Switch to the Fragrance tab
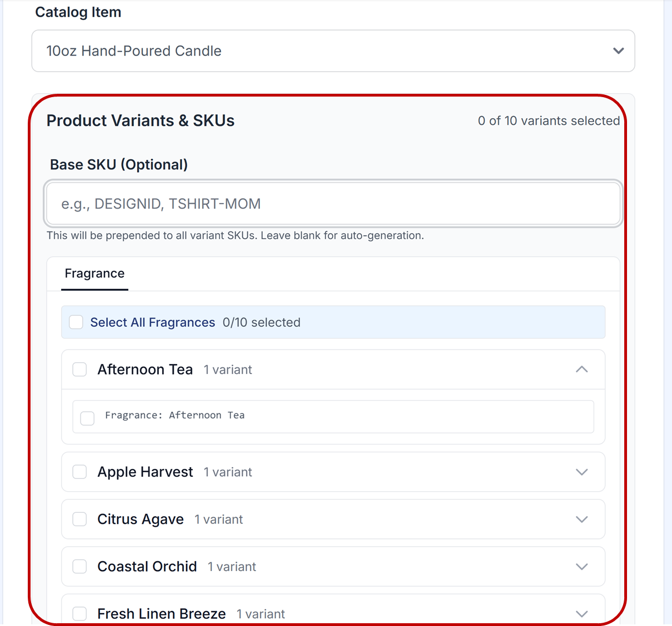The width and height of the screenshot is (672, 626). pos(94,274)
